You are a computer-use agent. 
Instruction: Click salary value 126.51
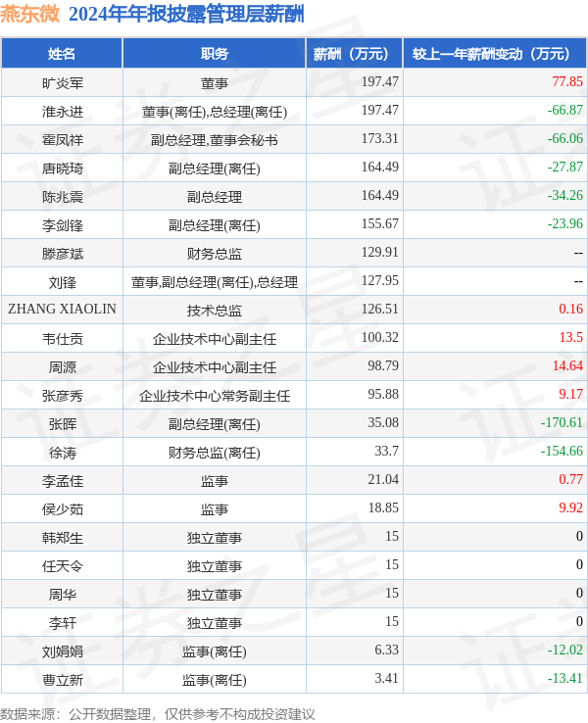pos(379,309)
